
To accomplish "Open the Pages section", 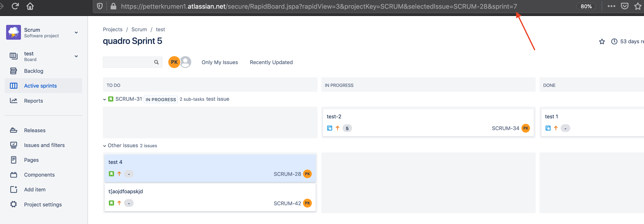I will click(31, 160).
